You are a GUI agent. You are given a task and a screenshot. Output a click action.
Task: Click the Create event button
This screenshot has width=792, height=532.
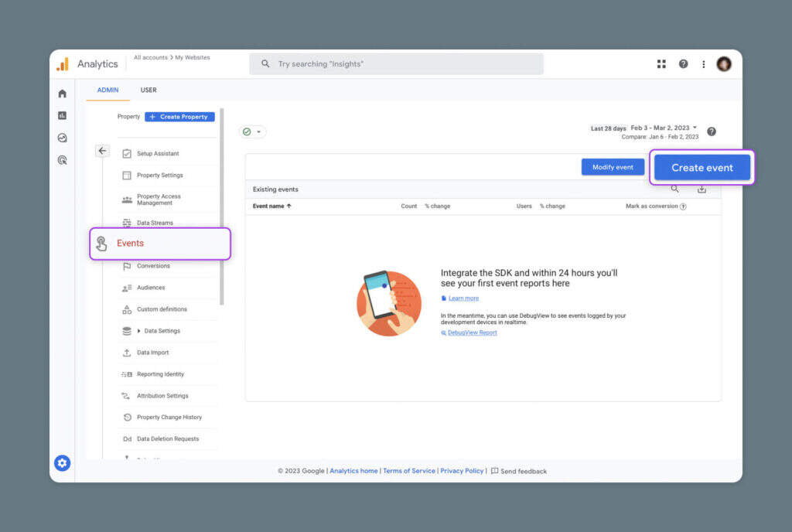[x=702, y=168]
